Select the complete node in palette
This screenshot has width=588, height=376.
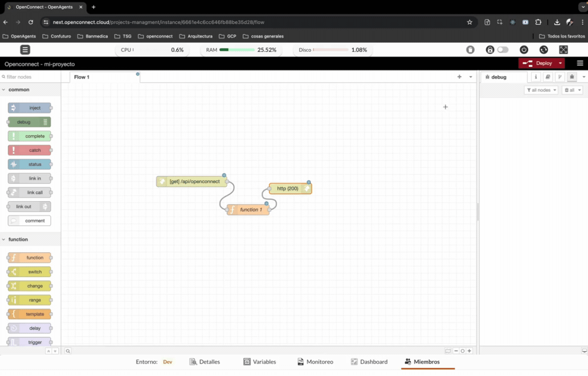29,136
